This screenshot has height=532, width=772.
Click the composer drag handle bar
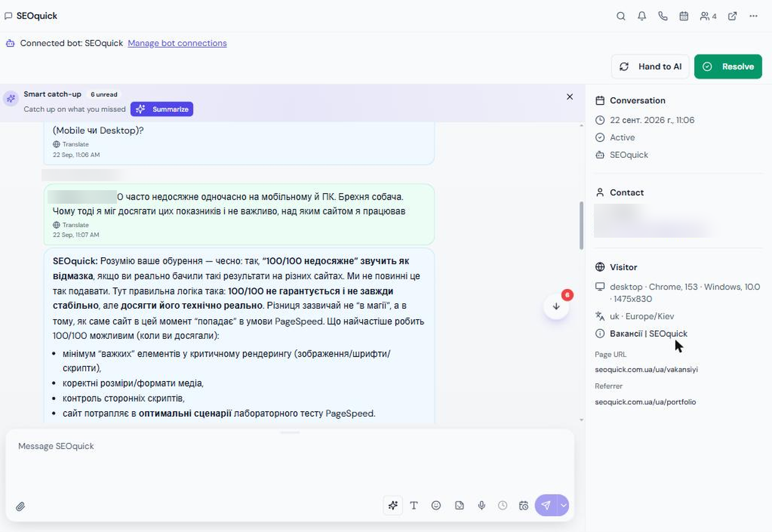tap(289, 433)
